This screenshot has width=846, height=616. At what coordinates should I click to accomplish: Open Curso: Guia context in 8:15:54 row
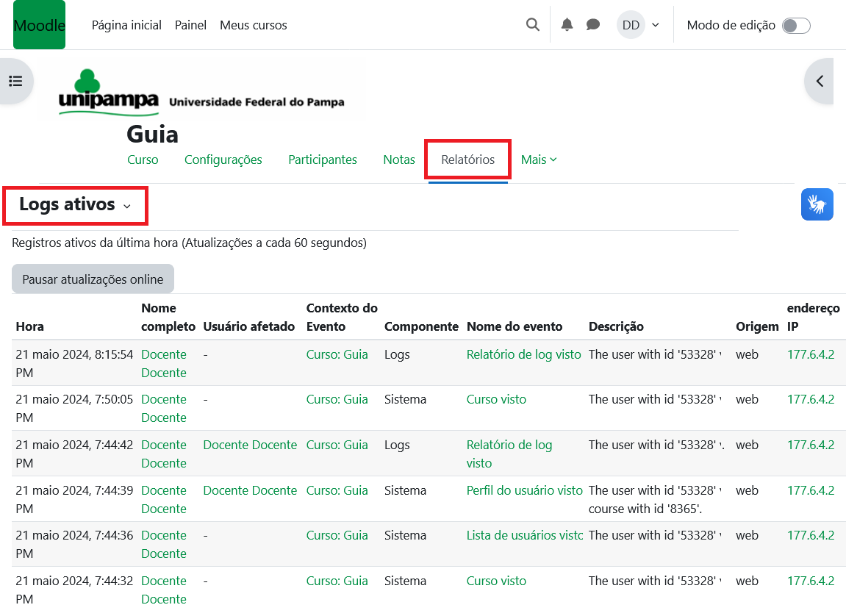click(337, 354)
